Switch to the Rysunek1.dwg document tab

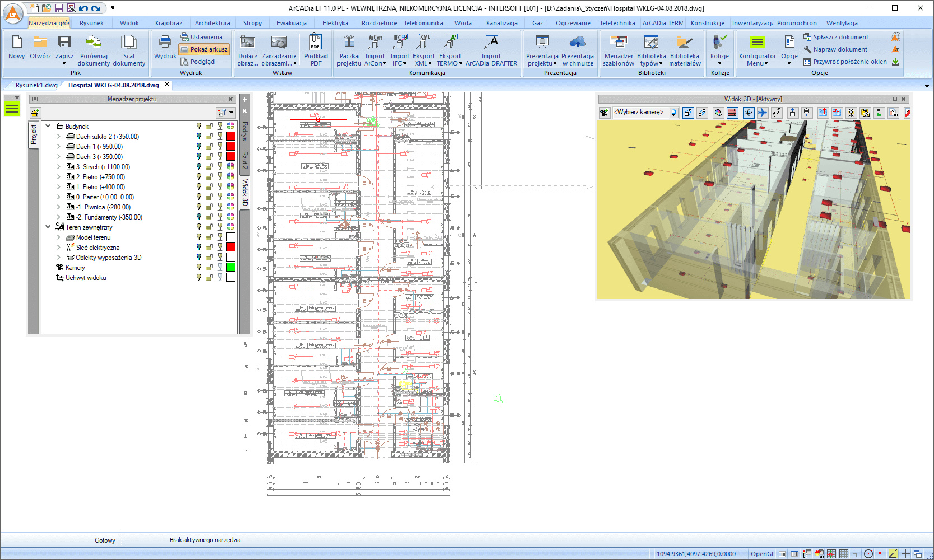pyautogui.click(x=36, y=85)
